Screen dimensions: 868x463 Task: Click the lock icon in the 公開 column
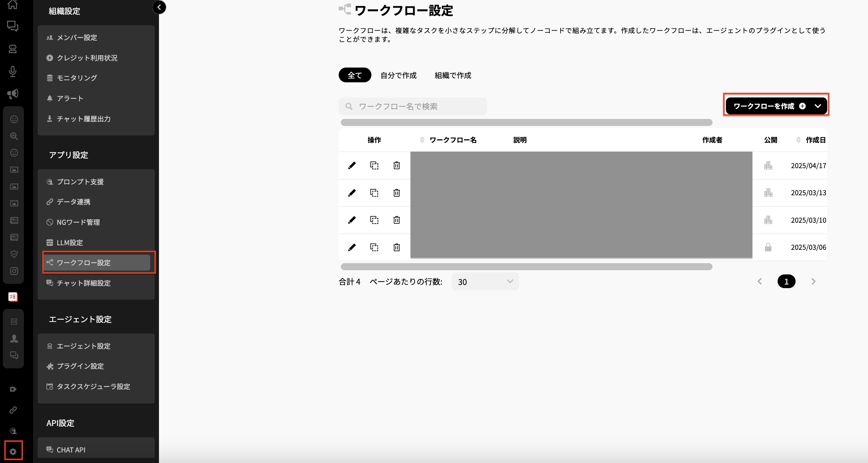click(767, 247)
